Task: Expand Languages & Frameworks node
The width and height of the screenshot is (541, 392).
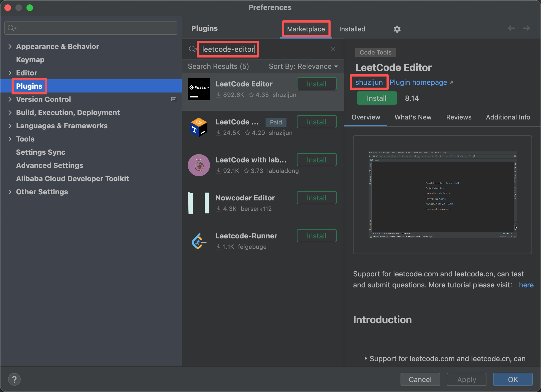Action: click(x=10, y=126)
